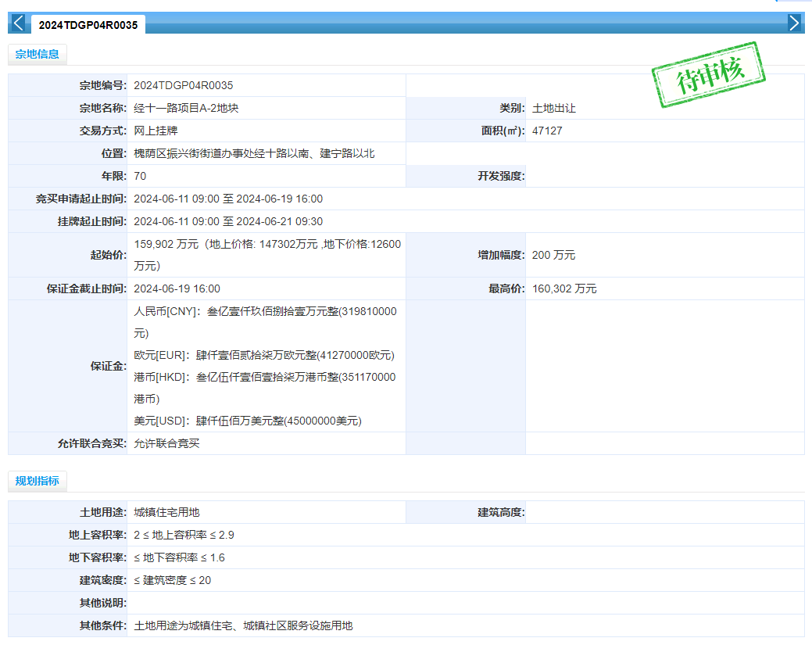Click the 类别 field label
The height and width of the screenshot is (645, 812).
point(512,108)
